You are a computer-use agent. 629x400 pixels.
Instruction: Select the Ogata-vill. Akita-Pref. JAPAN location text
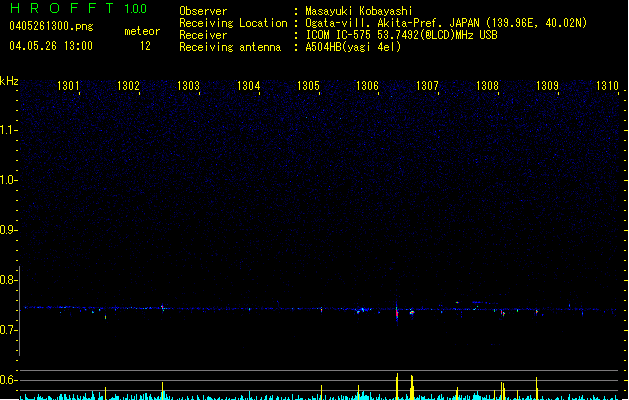446,23
